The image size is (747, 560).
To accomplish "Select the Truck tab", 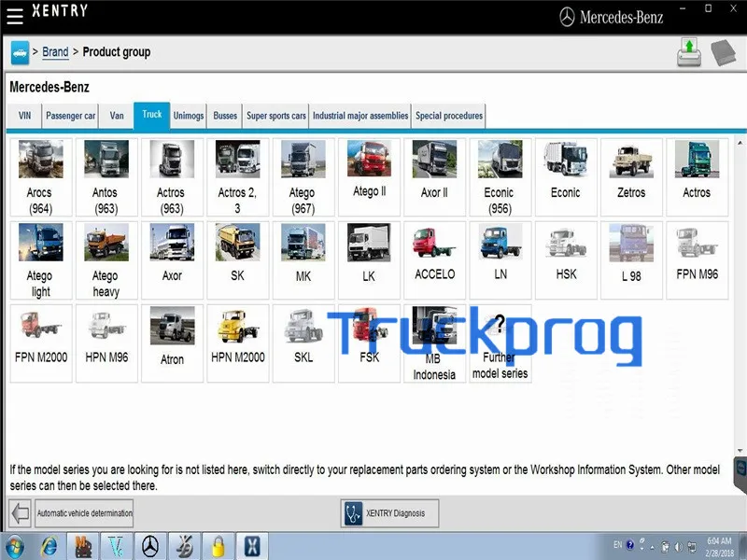I will [152, 115].
